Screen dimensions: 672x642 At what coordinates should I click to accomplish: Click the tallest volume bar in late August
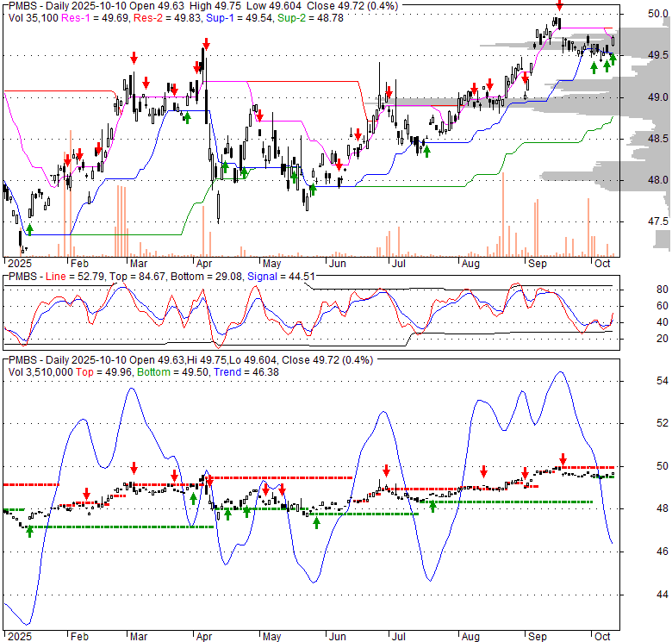pos(501,215)
